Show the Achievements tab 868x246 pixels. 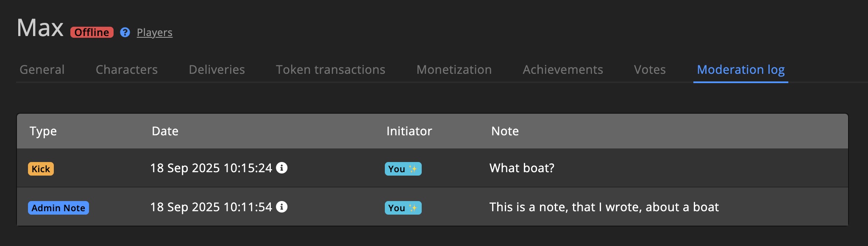562,70
